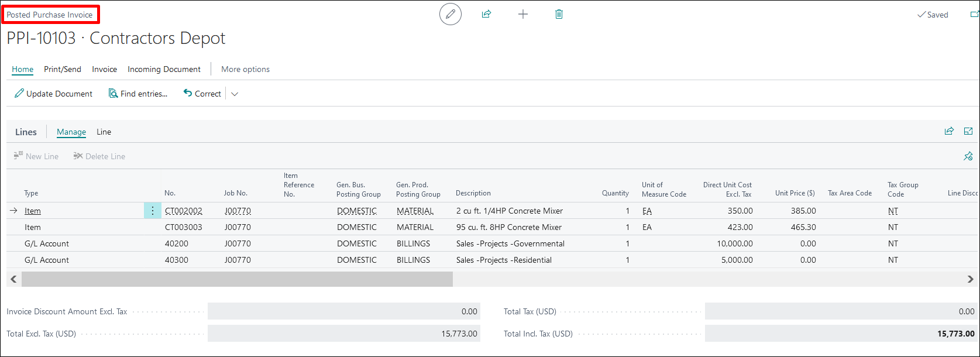This screenshot has width=980, height=357.
Task: Open the Incoming Document tab
Action: point(164,69)
